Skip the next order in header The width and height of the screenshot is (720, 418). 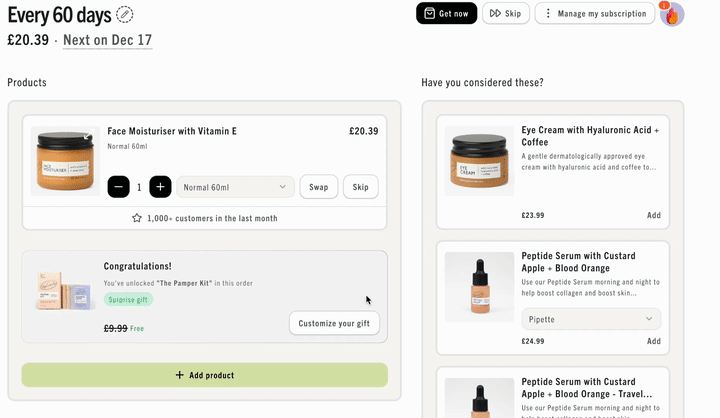click(506, 14)
